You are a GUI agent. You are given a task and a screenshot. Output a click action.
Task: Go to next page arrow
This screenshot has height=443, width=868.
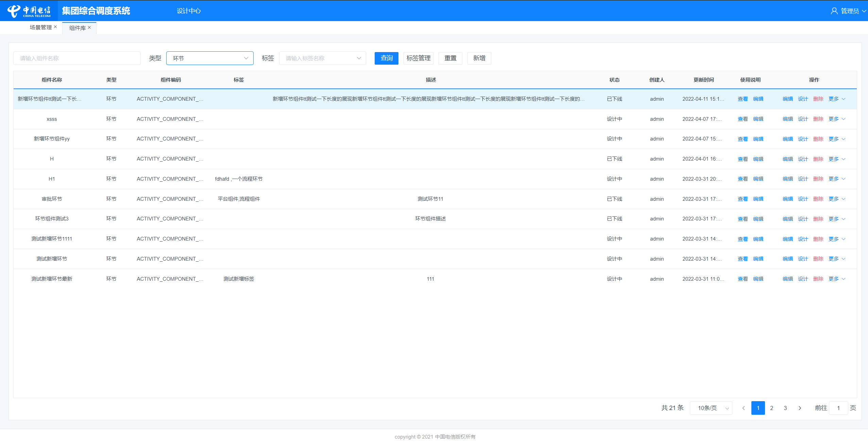(x=800, y=408)
